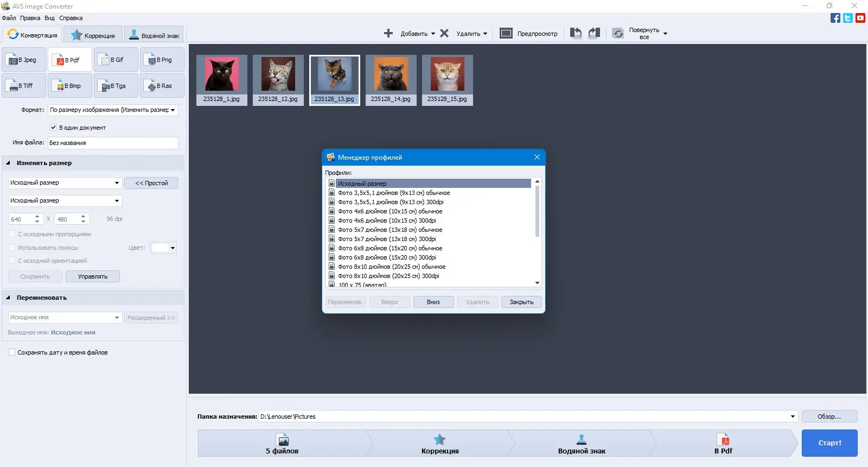The width and height of the screenshot is (868, 467).
Task: Switch to the Коррекция tab
Action: (x=93, y=35)
